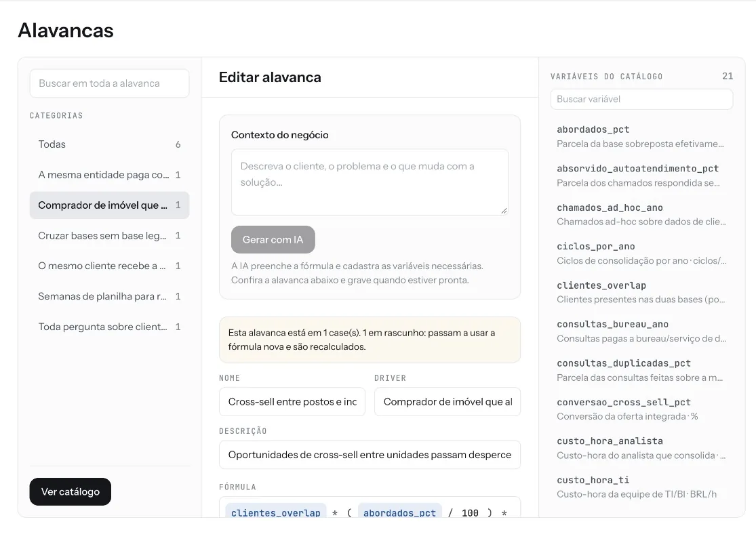This screenshot has width=756, height=549.
Task: Click the 'Buscar variável' search field
Action: coord(641,99)
